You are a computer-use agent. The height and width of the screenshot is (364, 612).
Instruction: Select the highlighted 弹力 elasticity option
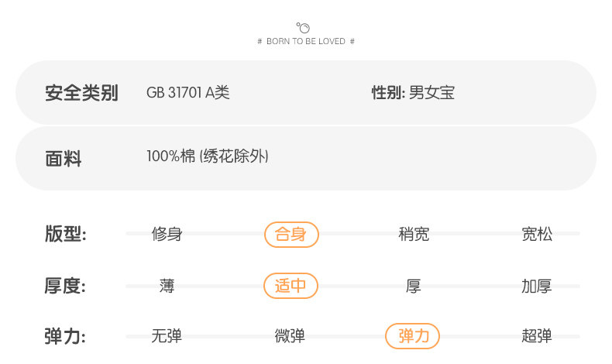click(413, 336)
